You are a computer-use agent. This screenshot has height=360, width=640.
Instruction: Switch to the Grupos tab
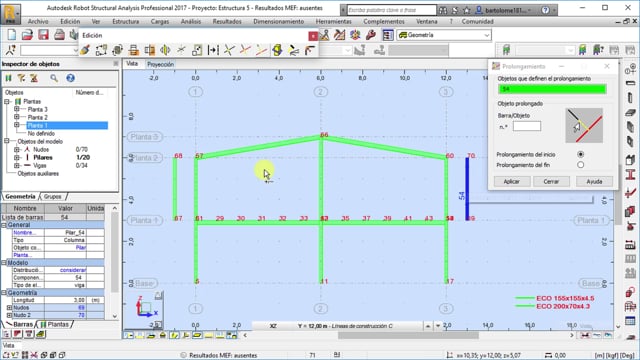coord(53,196)
